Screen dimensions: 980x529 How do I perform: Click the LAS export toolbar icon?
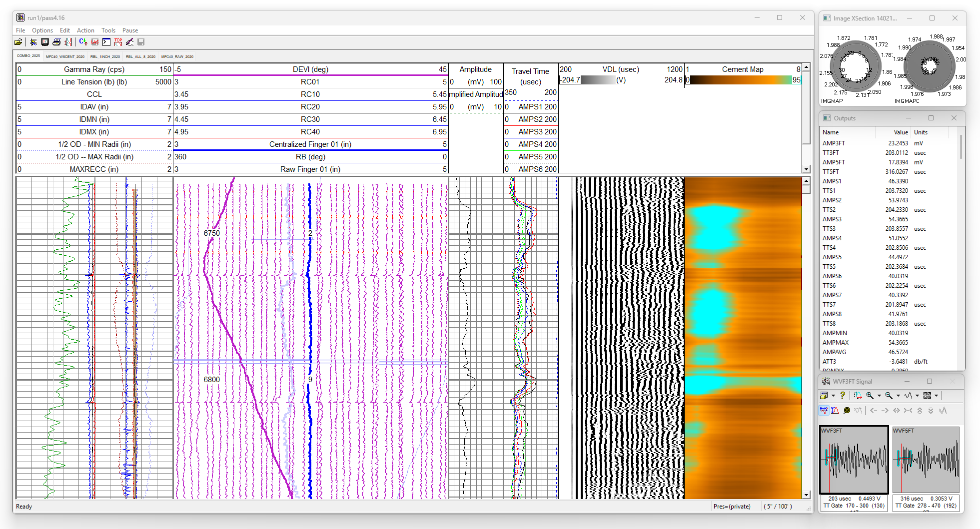coord(95,42)
